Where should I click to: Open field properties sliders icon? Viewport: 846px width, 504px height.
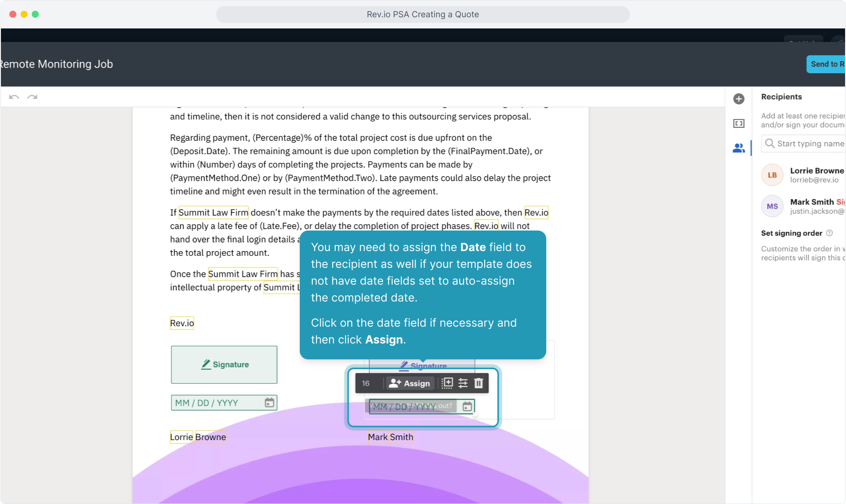pyautogui.click(x=463, y=383)
